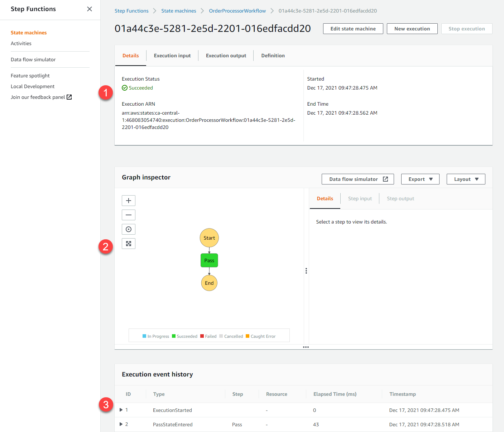Image resolution: width=504 pixels, height=432 pixels.
Task: Click the Failed red legend swatch
Action: tap(202, 336)
